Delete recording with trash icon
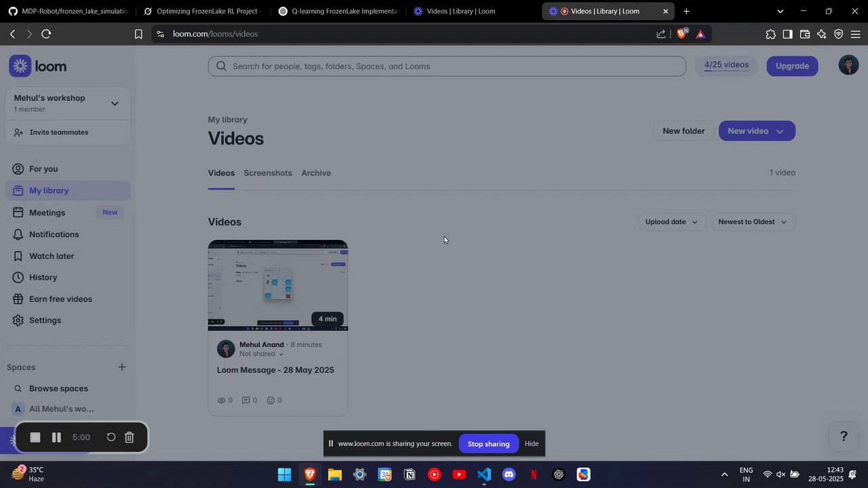Screen dimensions: 868x488 click(130, 437)
